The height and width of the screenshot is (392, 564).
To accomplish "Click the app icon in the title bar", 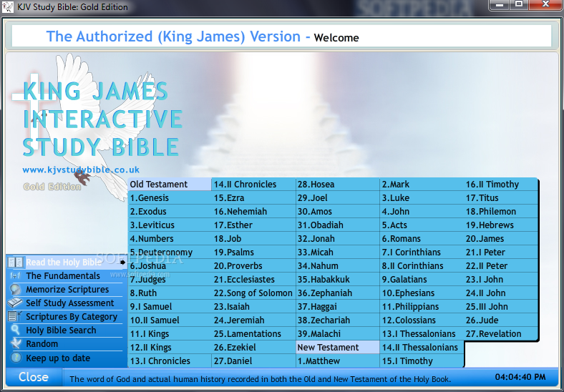I will (x=8, y=7).
